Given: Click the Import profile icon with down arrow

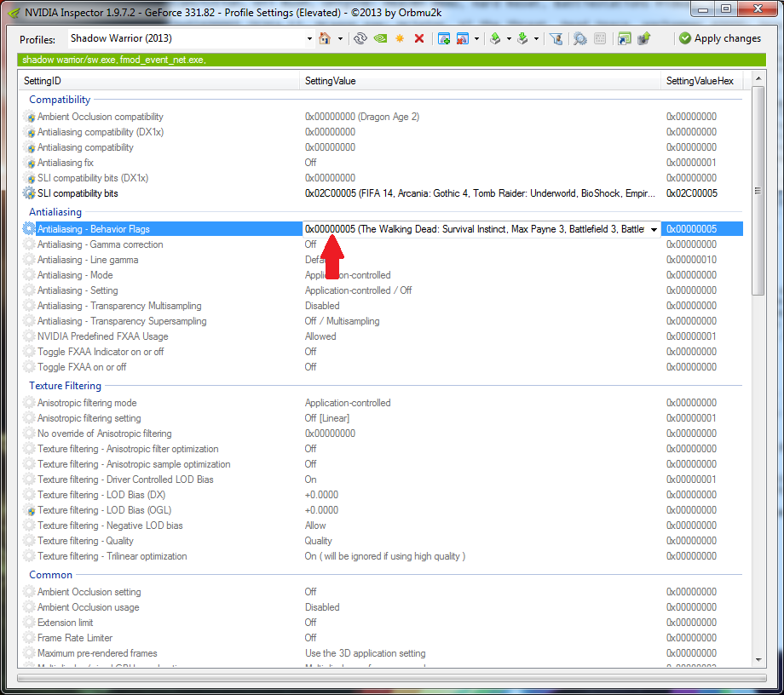Looking at the screenshot, I should (x=522, y=38).
